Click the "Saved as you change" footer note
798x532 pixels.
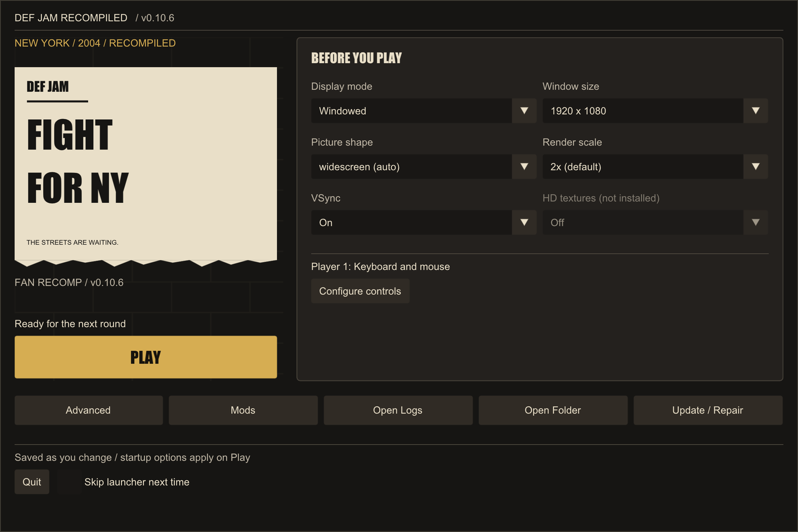pyautogui.click(x=132, y=458)
